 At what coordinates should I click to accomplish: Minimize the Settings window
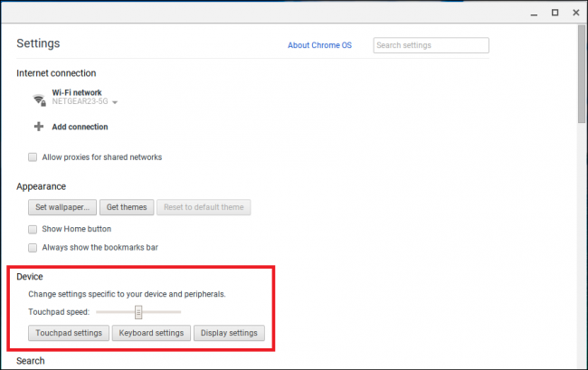[534, 14]
